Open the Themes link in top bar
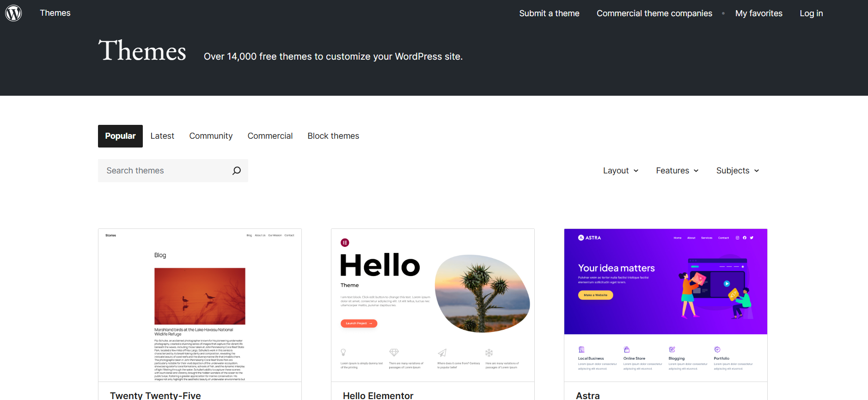 [55, 13]
